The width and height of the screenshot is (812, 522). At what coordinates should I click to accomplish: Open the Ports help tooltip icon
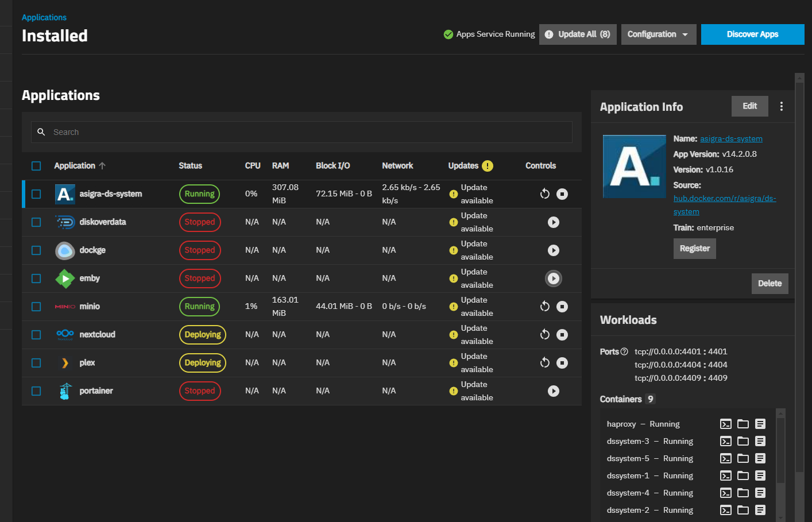(x=624, y=351)
